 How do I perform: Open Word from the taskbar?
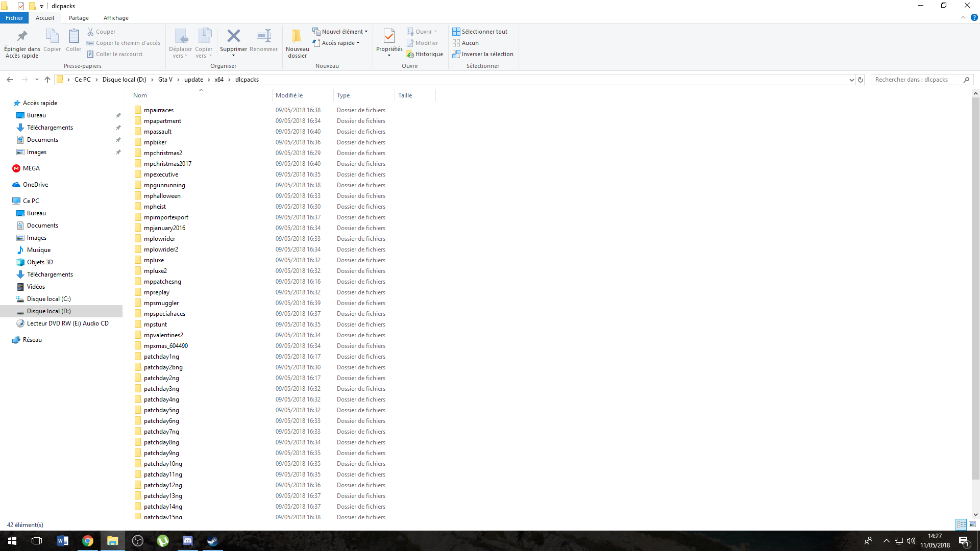(x=62, y=541)
